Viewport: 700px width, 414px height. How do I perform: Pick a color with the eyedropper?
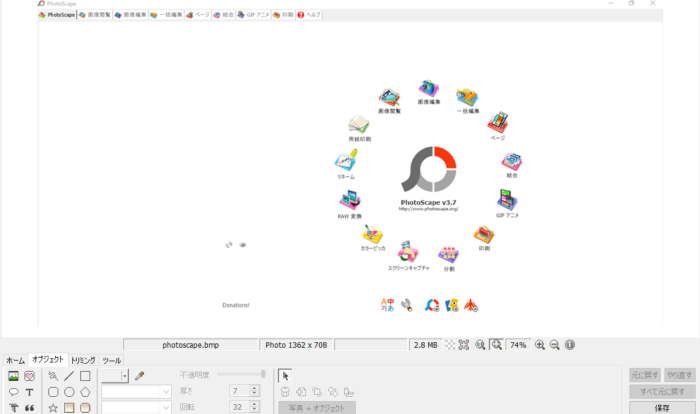[140, 376]
